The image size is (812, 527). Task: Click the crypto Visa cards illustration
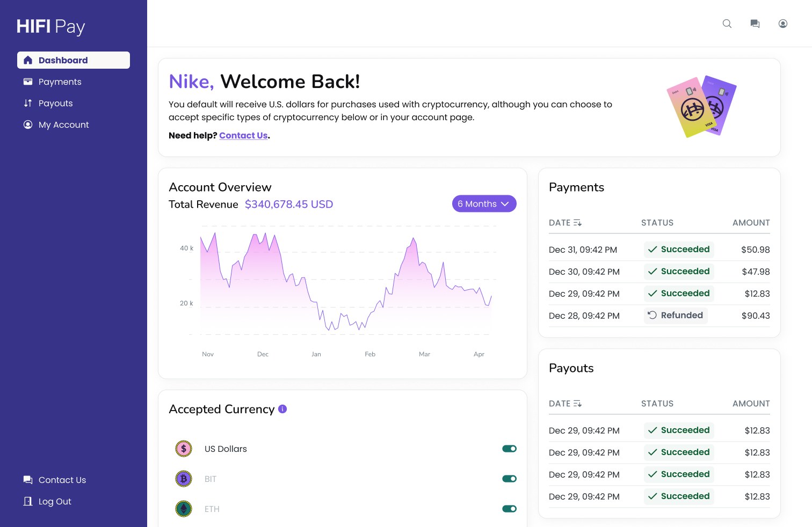pyautogui.click(x=701, y=106)
